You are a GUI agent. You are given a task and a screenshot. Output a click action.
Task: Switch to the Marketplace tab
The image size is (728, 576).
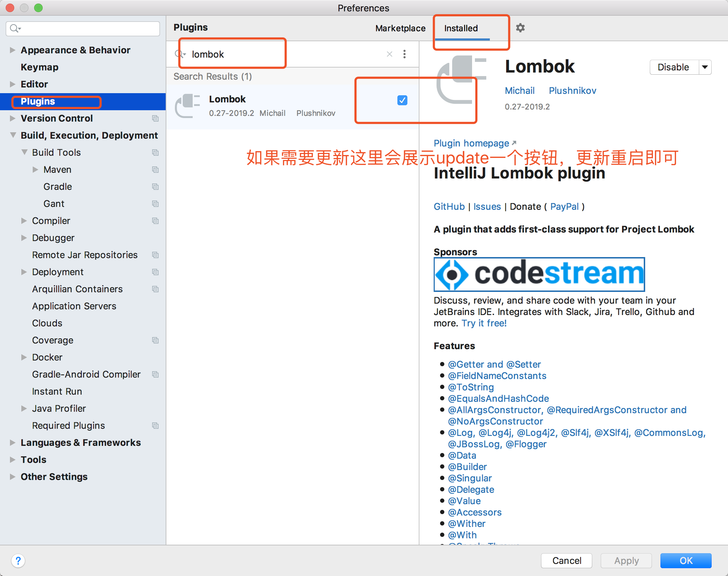point(400,28)
